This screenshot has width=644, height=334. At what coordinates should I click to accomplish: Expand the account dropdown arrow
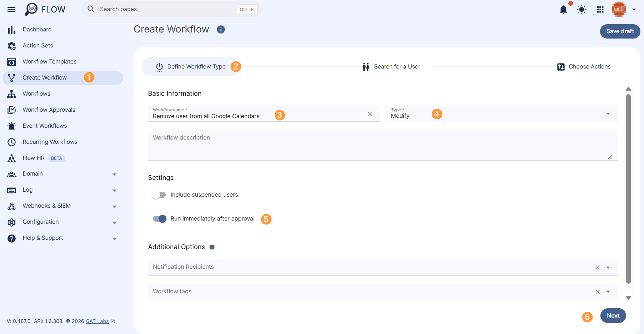634,10
